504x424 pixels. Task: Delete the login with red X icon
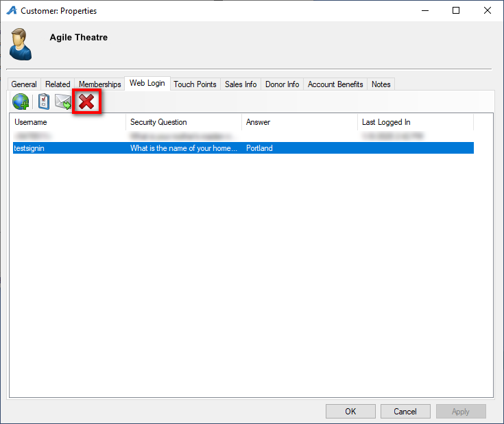click(x=87, y=102)
